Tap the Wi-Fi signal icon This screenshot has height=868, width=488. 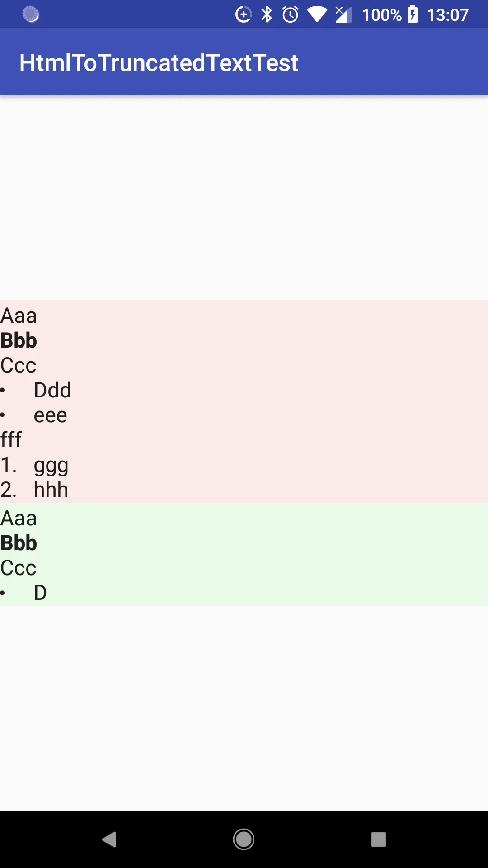[317, 14]
